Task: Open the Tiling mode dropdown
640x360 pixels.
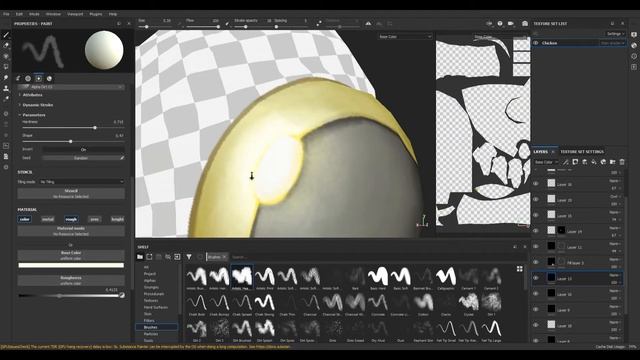Action: tap(82, 182)
